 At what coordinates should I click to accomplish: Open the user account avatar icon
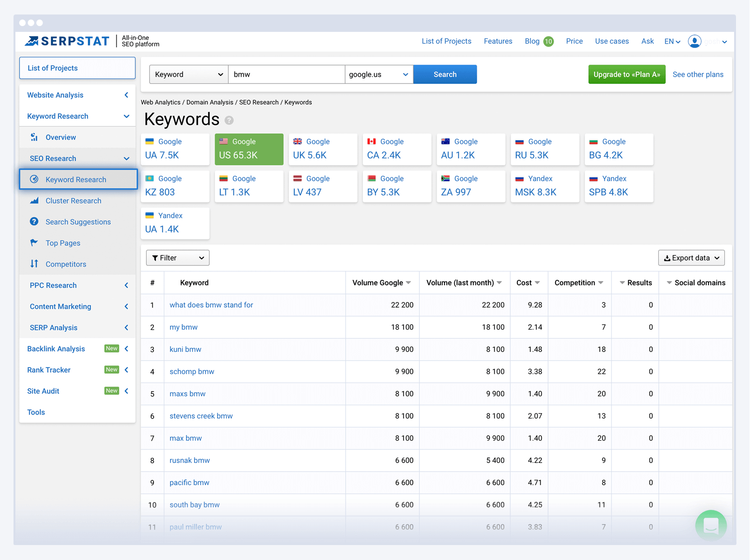pyautogui.click(x=694, y=42)
